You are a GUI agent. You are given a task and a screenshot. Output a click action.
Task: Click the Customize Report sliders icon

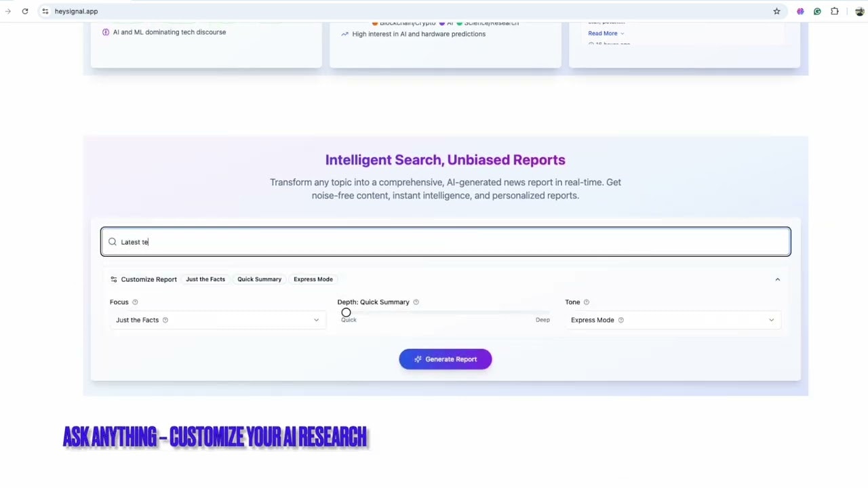point(114,279)
